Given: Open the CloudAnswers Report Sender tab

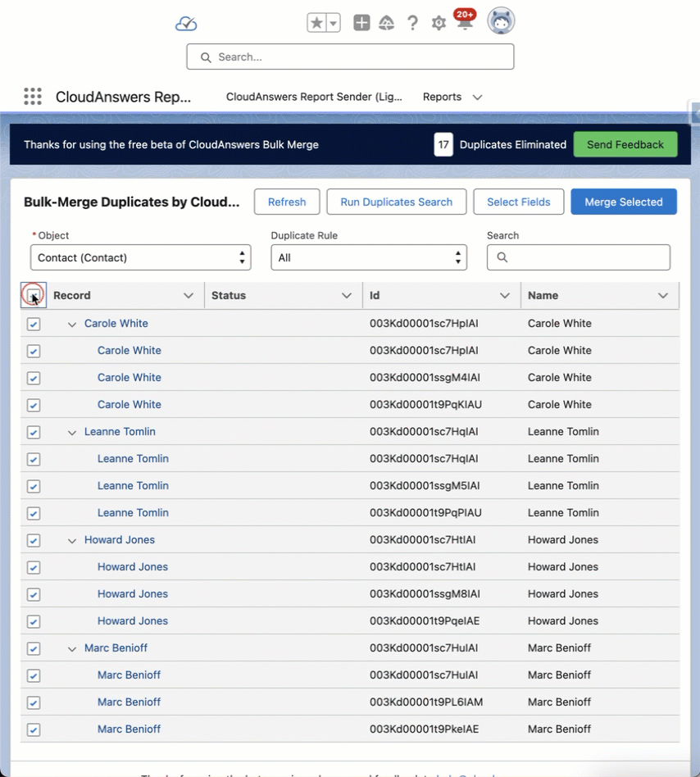Looking at the screenshot, I should [x=314, y=97].
